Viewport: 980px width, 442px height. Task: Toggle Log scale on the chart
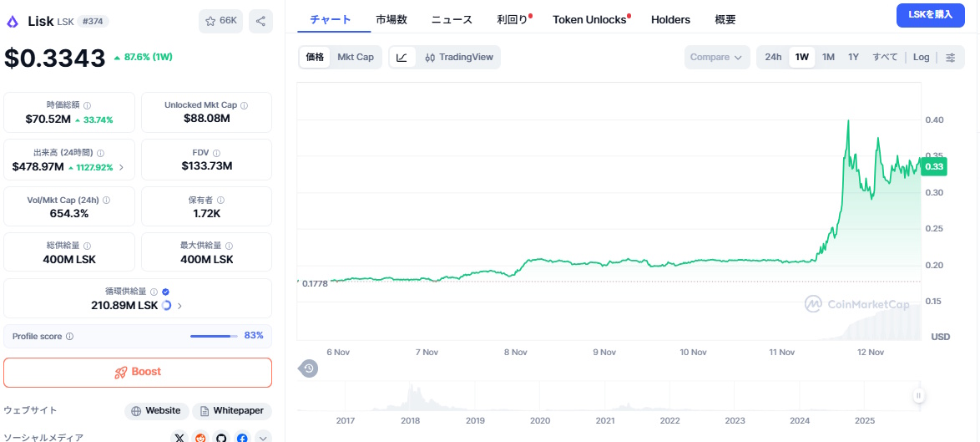point(921,57)
